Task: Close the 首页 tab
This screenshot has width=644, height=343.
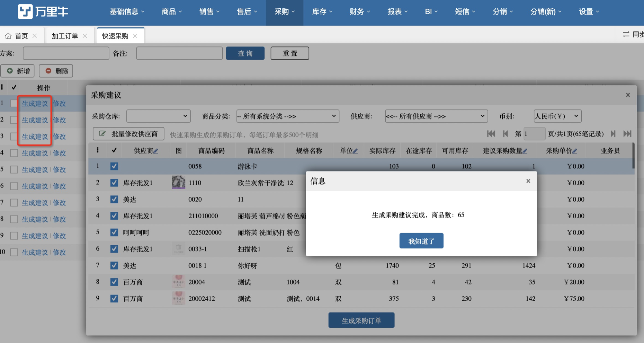Action: pos(35,36)
